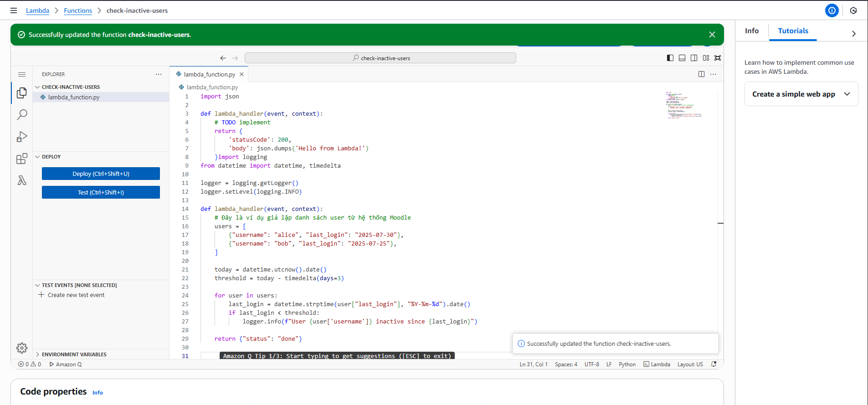Open Customize Layout icon
Viewport: 868px width, 405px height.
click(x=706, y=58)
